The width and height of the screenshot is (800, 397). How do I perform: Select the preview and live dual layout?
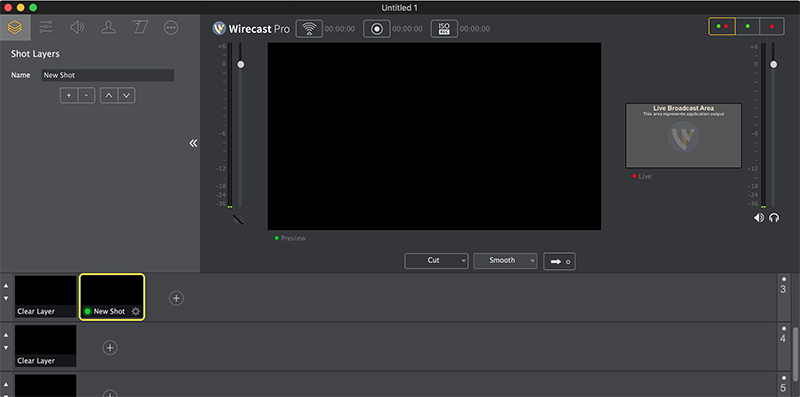pyautogui.click(x=721, y=26)
